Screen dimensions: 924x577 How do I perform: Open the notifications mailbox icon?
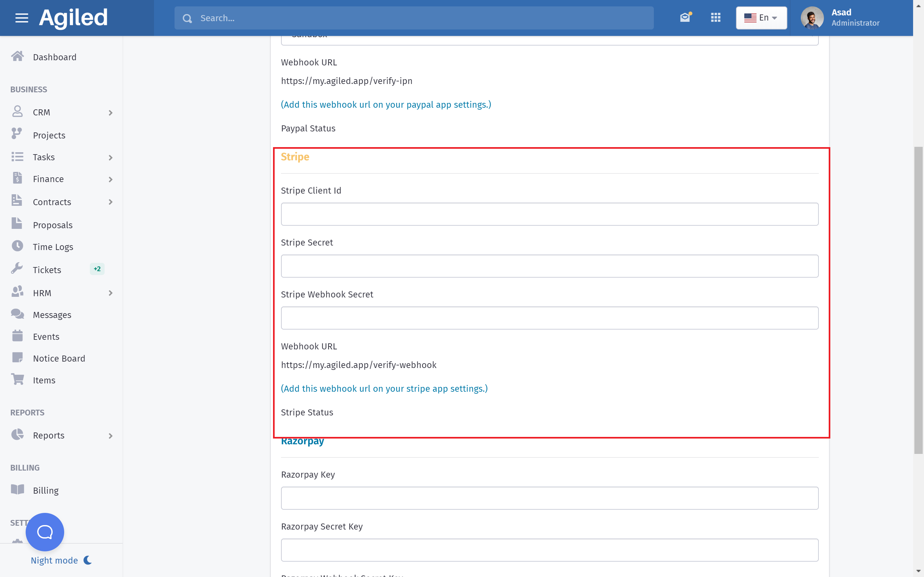coord(685,18)
